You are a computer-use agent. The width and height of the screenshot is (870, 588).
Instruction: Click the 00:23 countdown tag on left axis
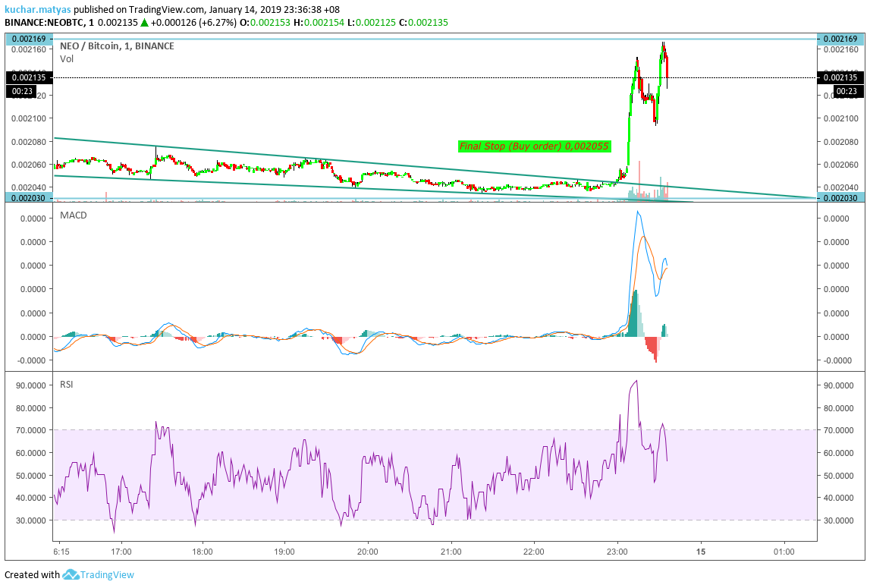click(22, 91)
